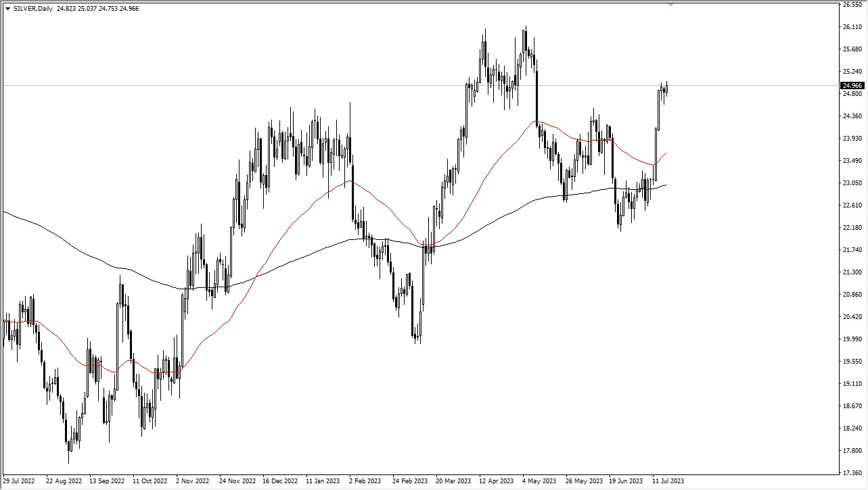Expand the SILVER symbol dropdown triangle
This screenshot has height=490, width=868.
coord(7,7)
